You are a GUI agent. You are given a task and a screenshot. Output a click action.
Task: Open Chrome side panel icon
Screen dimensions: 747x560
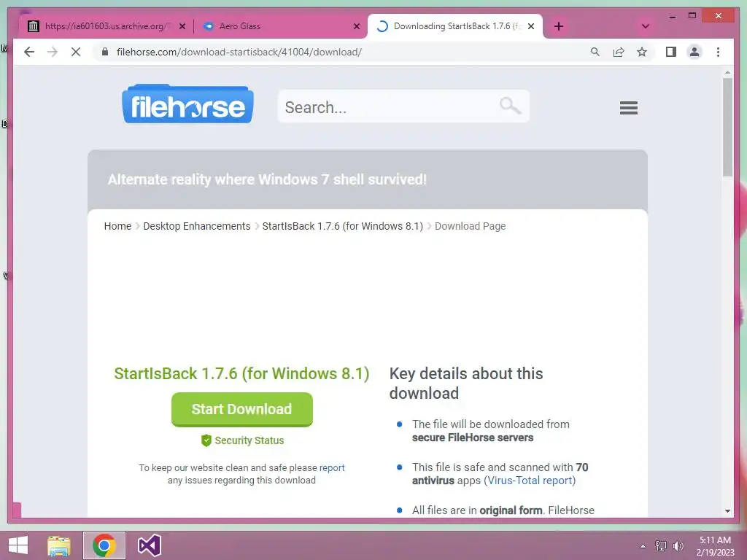point(671,52)
